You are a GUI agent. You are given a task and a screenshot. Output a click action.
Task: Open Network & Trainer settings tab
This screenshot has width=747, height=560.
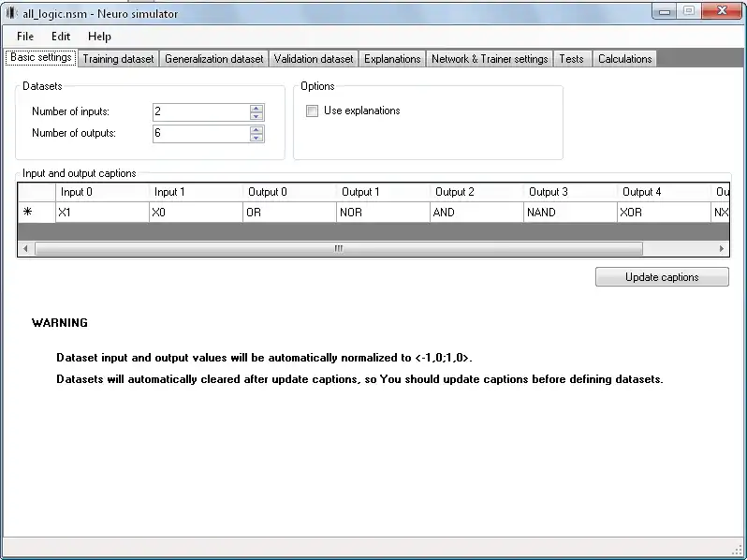coord(490,59)
